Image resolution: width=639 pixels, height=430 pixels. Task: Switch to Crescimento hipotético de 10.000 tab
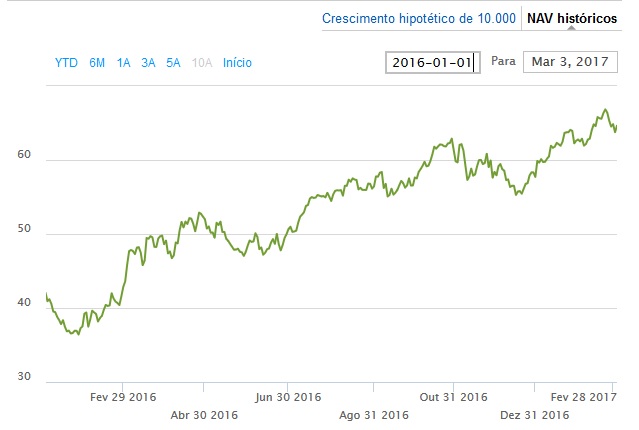pos(418,18)
